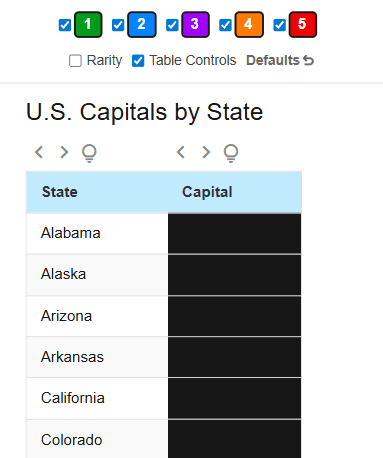
Task: Click the lightbulb hint icon above the State column
Action: [89, 153]
